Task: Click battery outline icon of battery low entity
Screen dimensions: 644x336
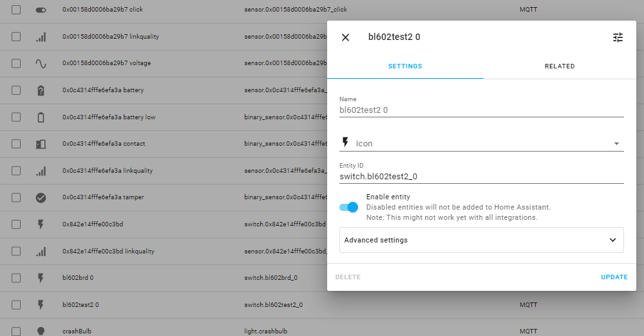Action: [41, 117]
